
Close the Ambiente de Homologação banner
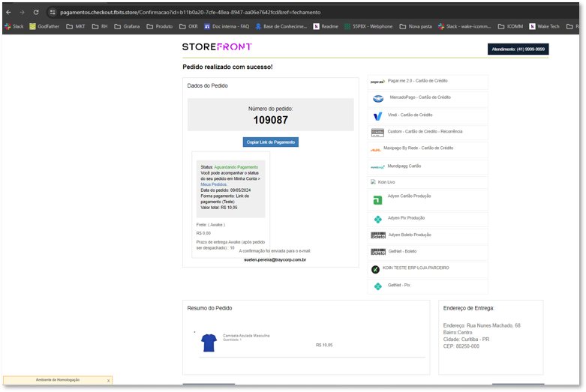pyautogui.click(x=108, y=381)
